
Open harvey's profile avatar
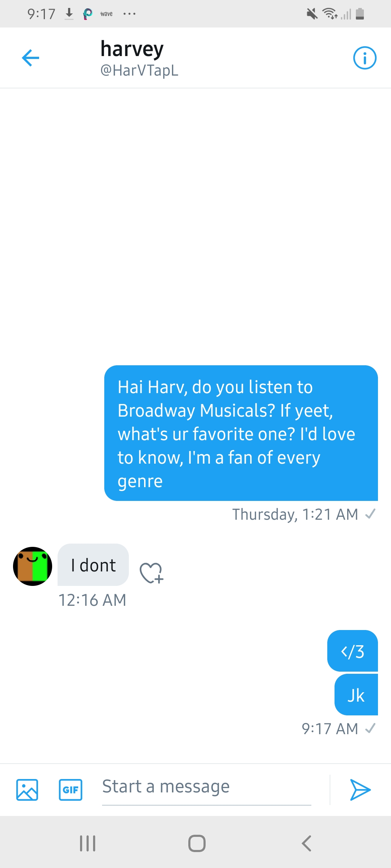pyautogui.click(x=33, y=566)
